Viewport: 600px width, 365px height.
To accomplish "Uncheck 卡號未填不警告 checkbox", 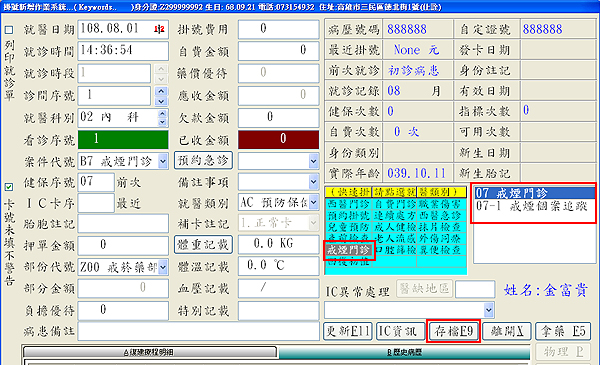I will tap(9, 187).
